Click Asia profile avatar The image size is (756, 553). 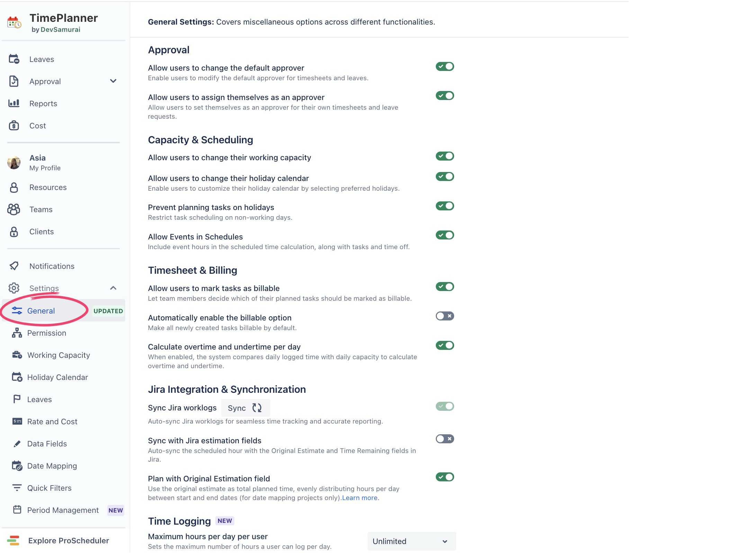(x=14, y=163)
